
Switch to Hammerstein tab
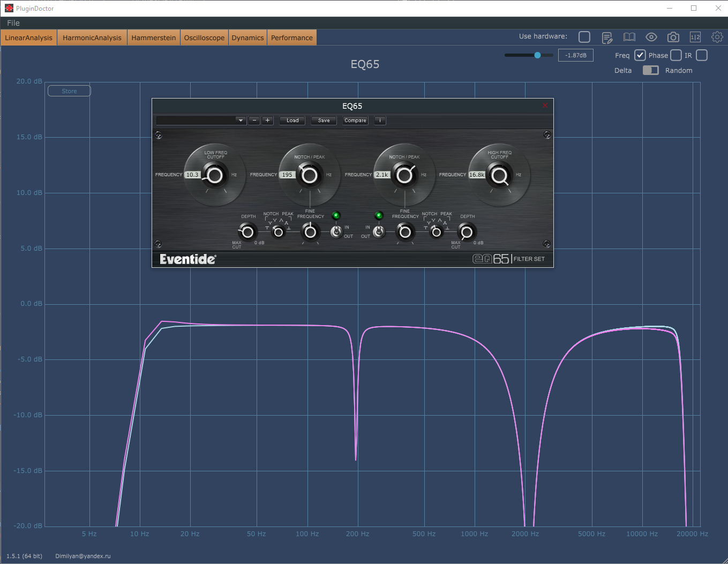[154, 37]
